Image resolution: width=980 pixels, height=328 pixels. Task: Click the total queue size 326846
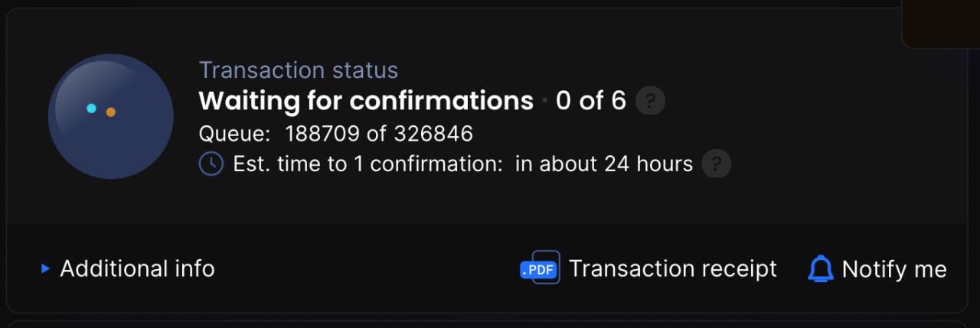(x=433, y=134)
